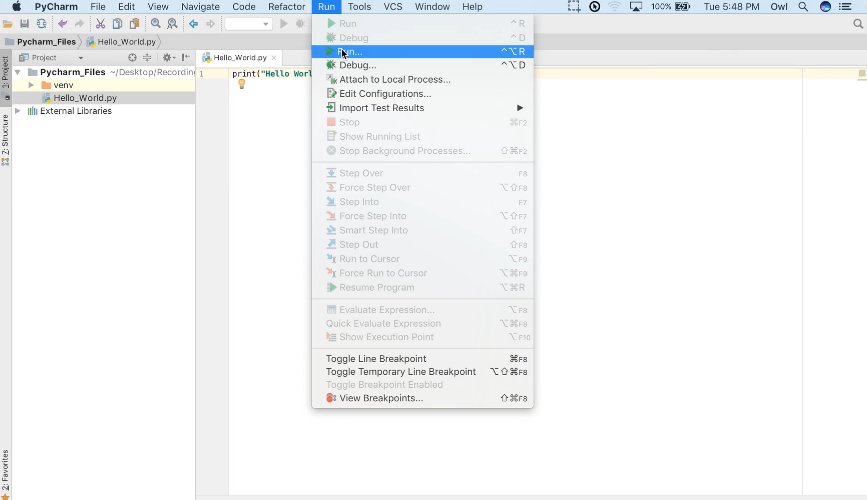Close the Hello_World.py editor tab
The width and height of the screenshot is (867, 500).
tap(274, 58)
